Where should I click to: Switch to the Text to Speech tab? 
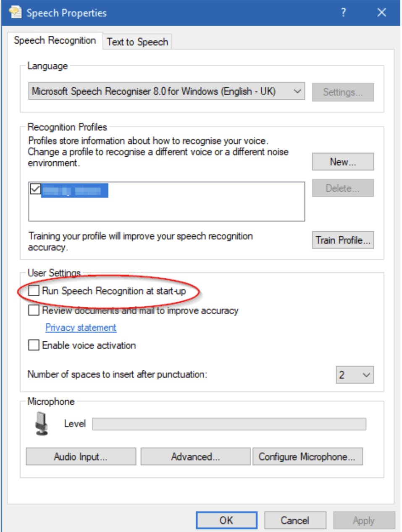(137, 42)
